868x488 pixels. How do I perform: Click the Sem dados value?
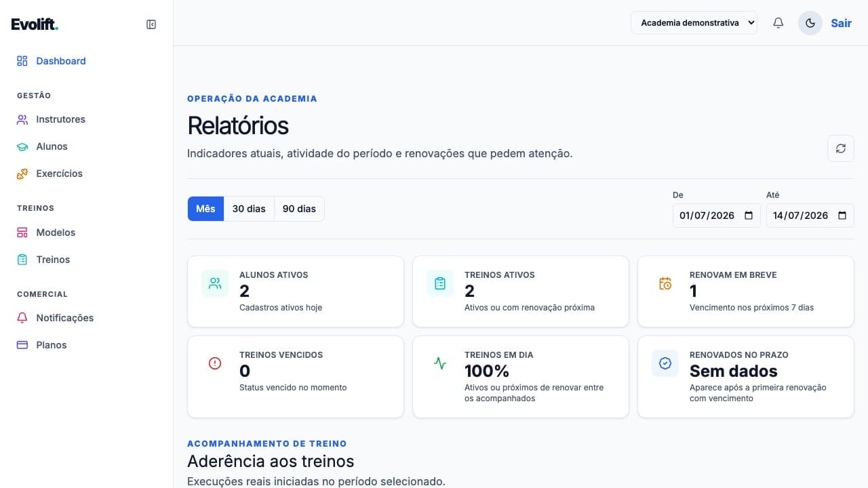pyautogui.click(x=734, y=371)
